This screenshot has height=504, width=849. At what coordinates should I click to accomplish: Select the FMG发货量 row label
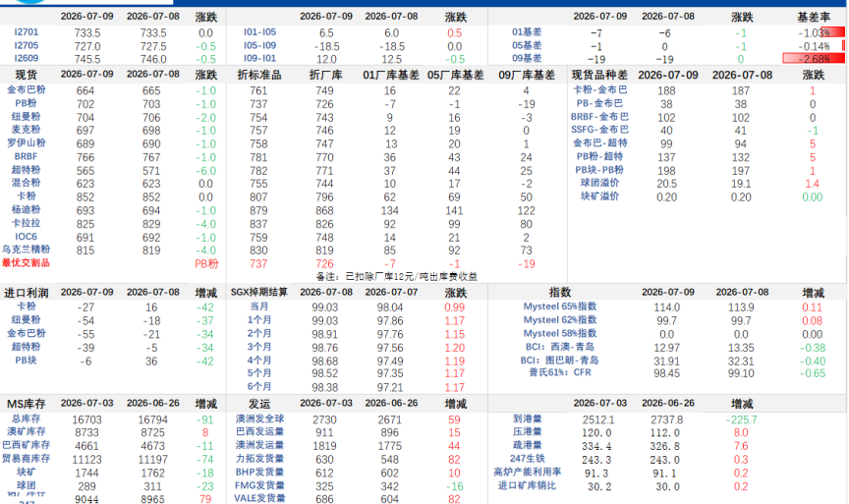click(x=259, y=485)
